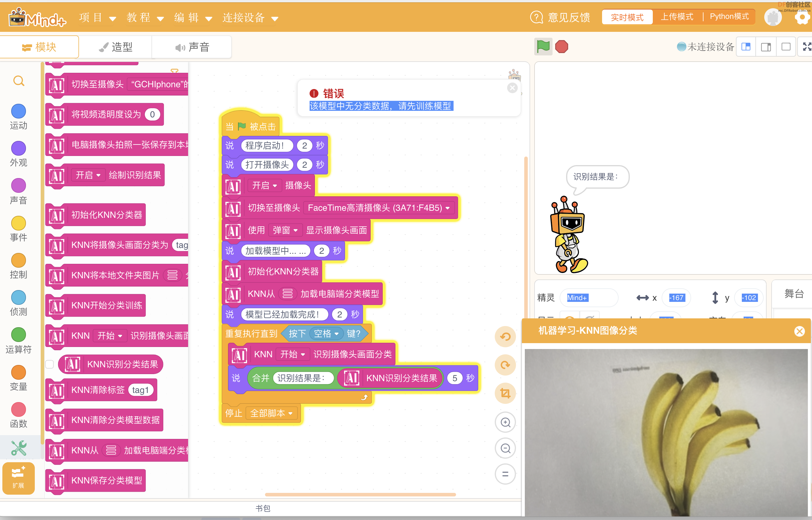The width and height of the screenshot is (812, 520).
Task: Click the crop screenshot icon on canvas
Action: (505, 393)
